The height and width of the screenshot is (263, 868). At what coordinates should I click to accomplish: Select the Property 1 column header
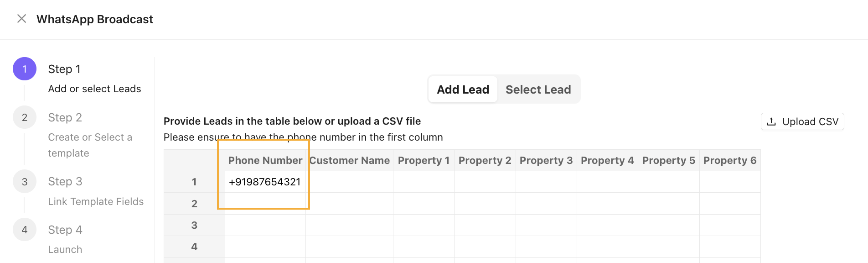[424, 160]
